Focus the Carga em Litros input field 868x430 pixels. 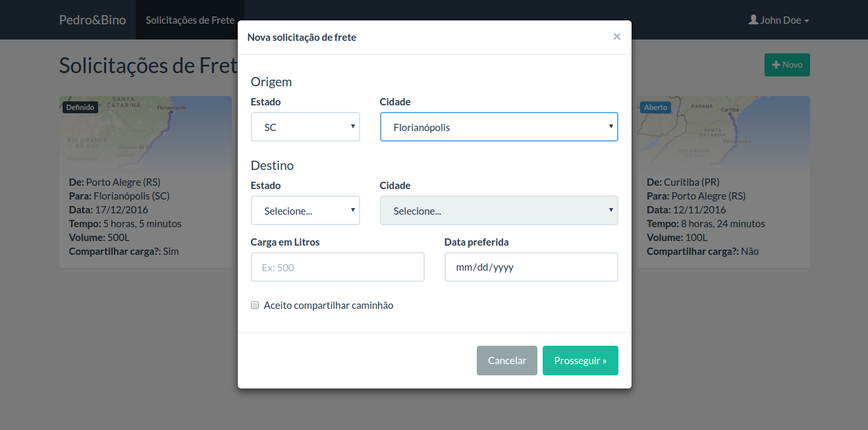[337, 267]
